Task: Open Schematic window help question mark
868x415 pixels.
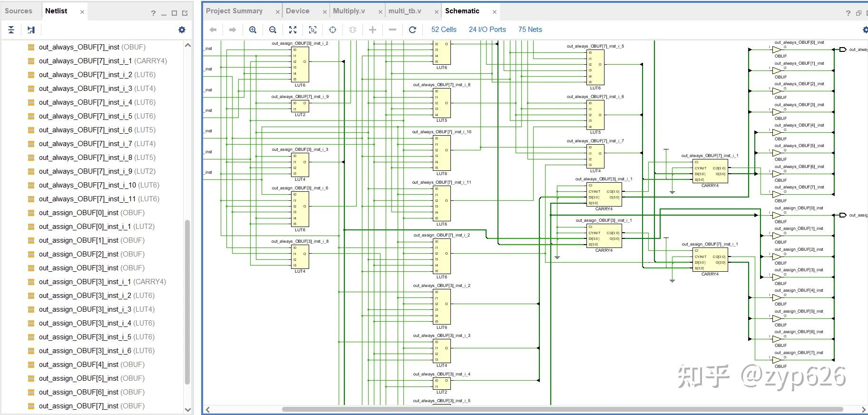Action: pos(848,13)
